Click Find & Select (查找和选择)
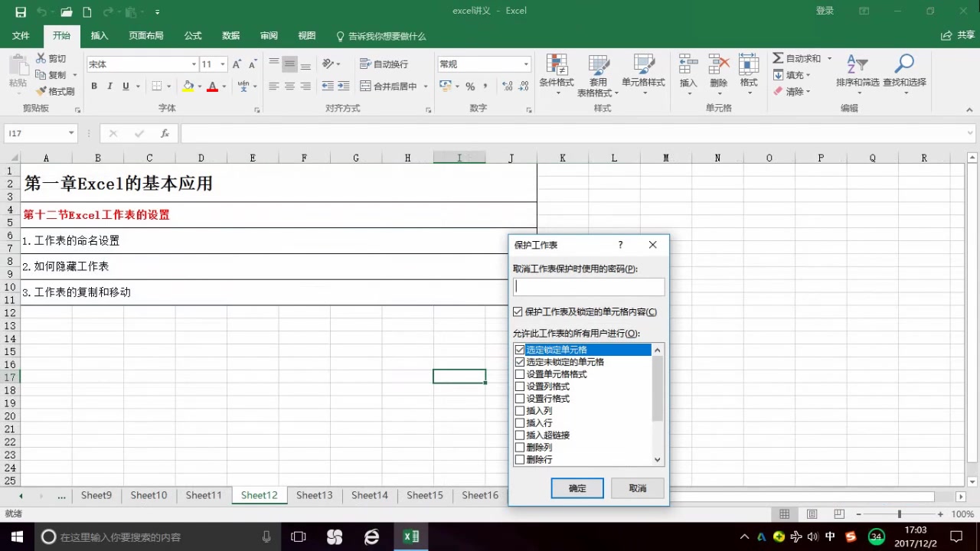This screenshot has height=551, width=980. (x=903, y=73)
